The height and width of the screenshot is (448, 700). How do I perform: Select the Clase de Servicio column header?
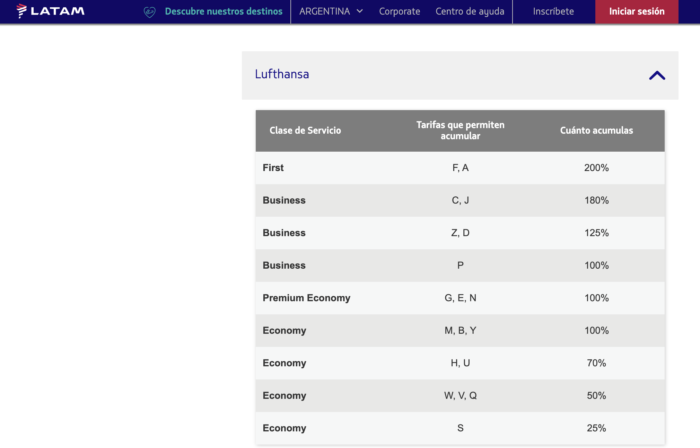click(x=305, y=130)
